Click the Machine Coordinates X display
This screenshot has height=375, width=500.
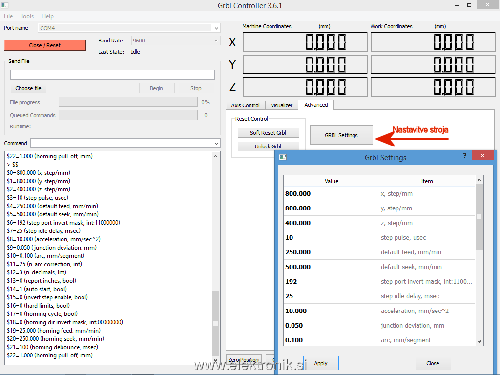[305, 42]
